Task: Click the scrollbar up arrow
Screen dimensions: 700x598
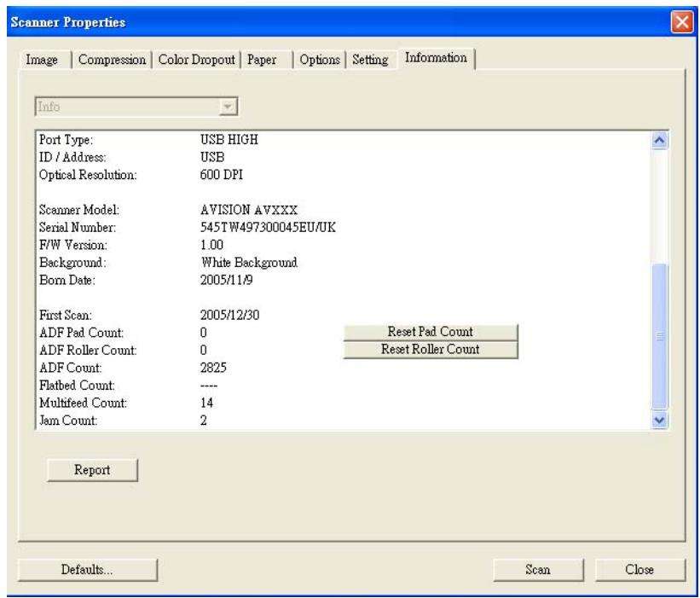Action: point(659,141)
